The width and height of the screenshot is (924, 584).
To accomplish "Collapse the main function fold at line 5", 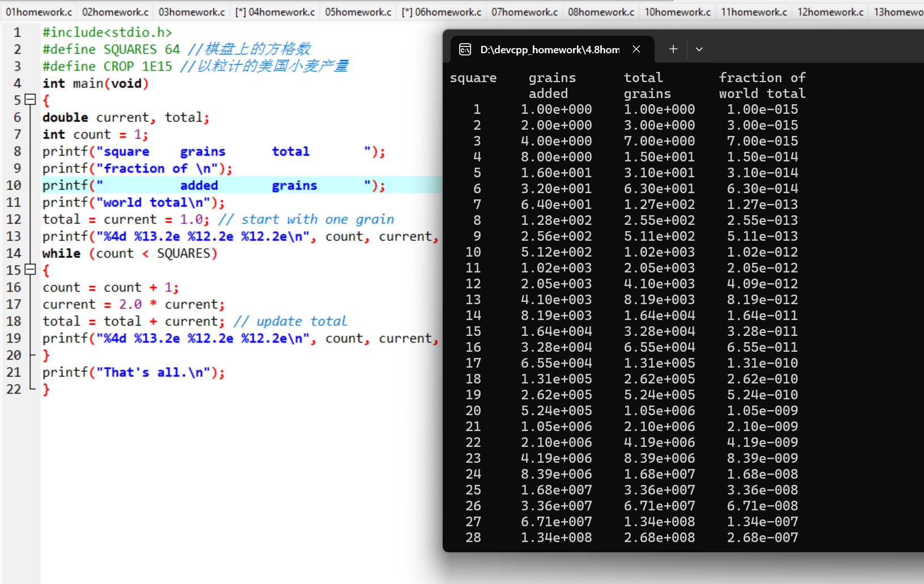I will pos(31,100).
